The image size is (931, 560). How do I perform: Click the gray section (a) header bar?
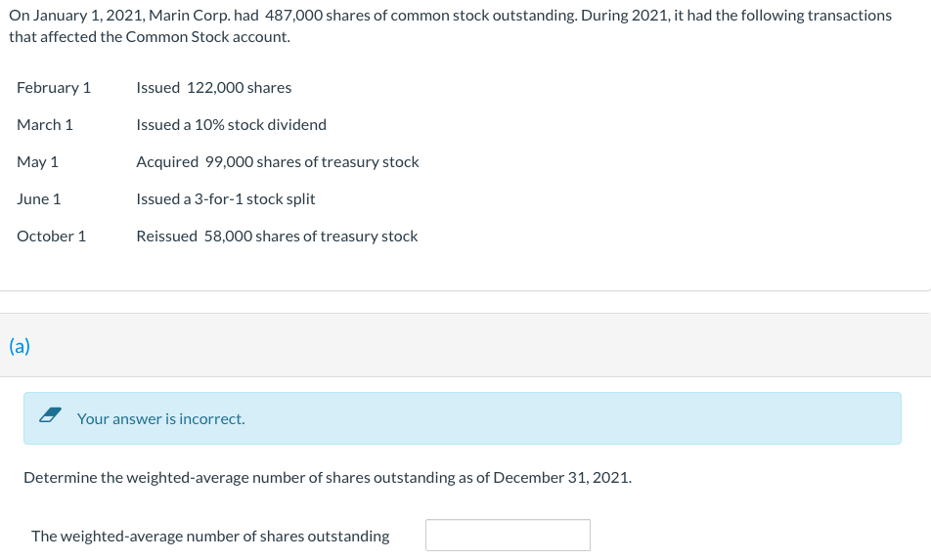[465, 345]
